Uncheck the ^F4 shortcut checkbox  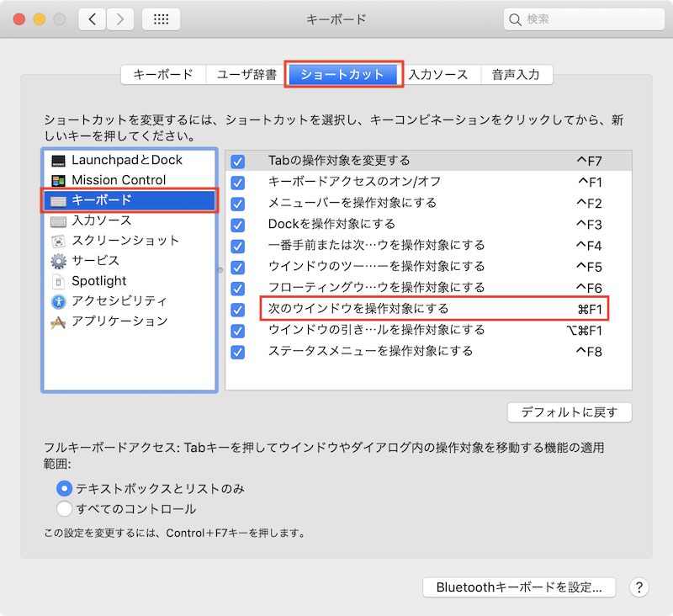[237, 246]
